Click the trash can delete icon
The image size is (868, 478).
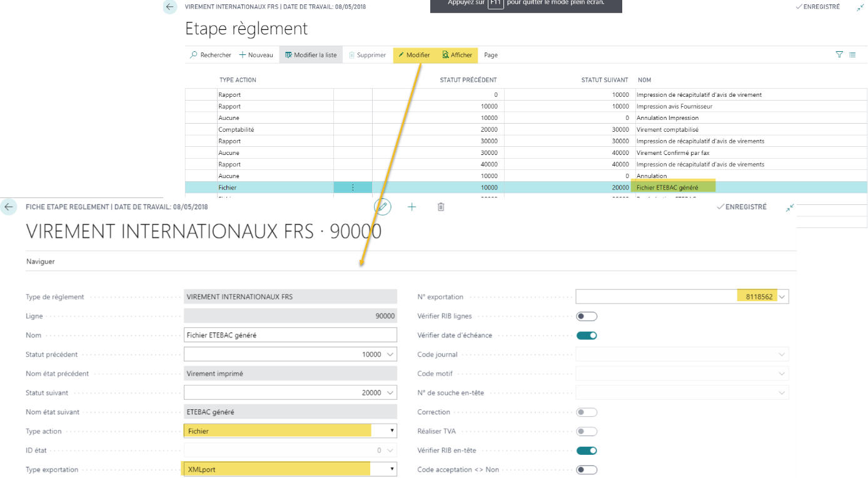point(441,207)
